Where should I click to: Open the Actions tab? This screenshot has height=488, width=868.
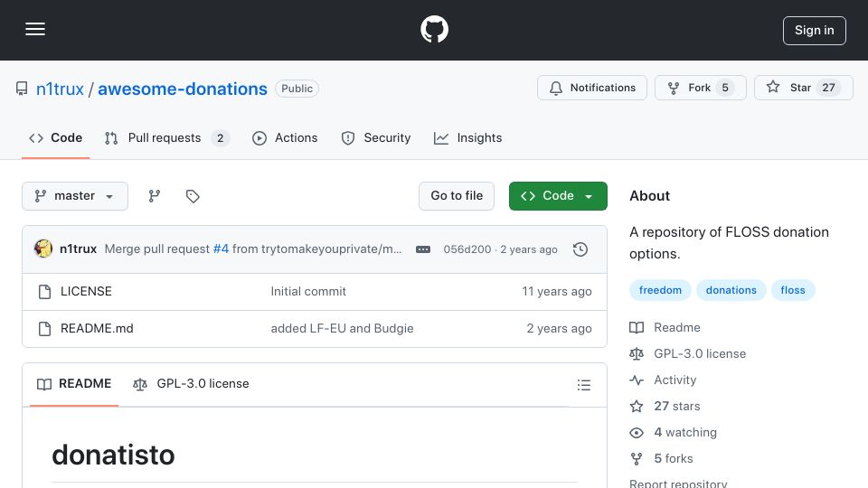tap(285, 137)
